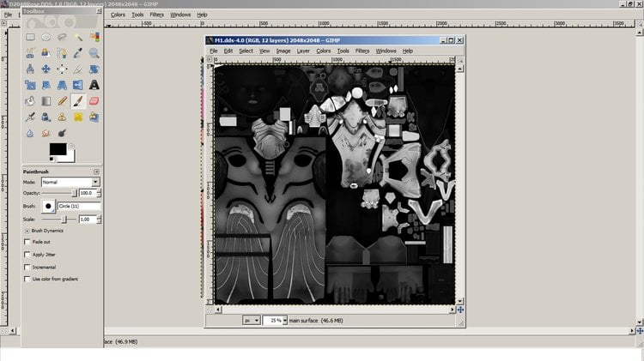Select the Eraser tool
644x361 pixels.
94,101
